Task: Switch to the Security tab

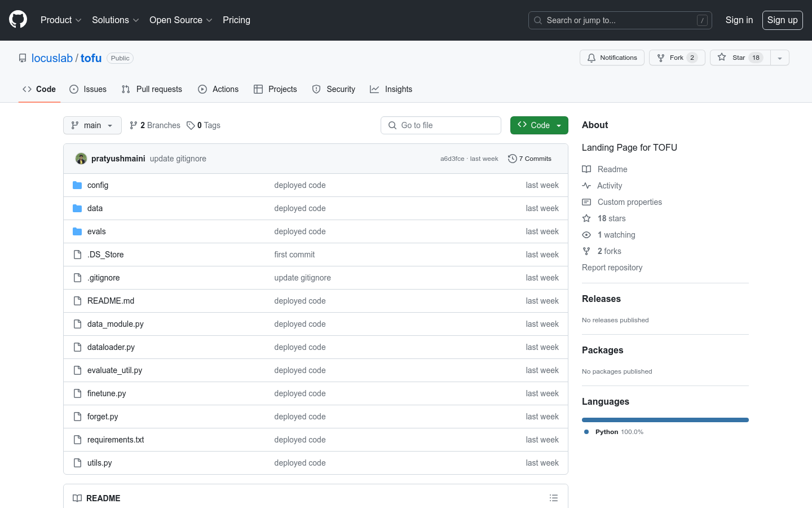Action: tap(334, 89)
